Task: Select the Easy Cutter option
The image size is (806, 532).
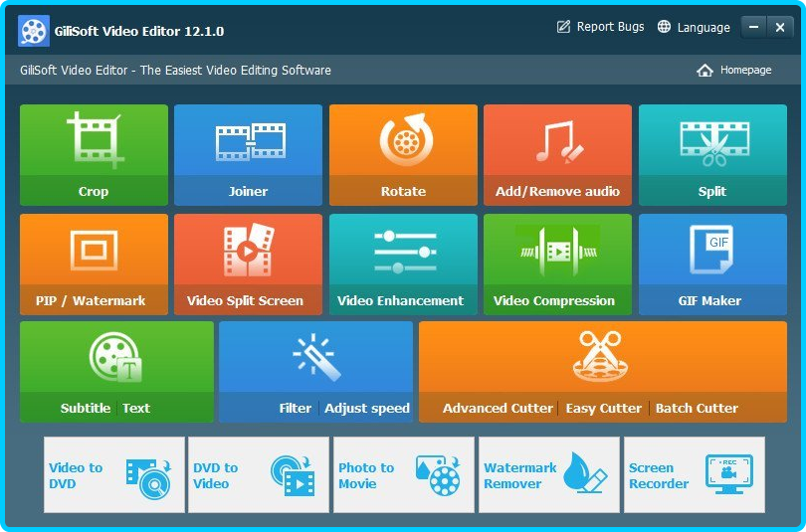Action: [x=602, y=408]
